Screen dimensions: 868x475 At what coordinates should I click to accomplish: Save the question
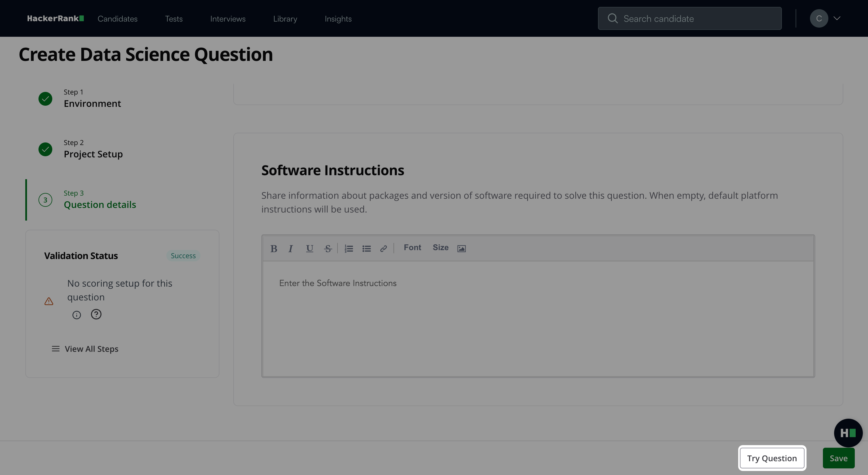click(x=838, y=458)
